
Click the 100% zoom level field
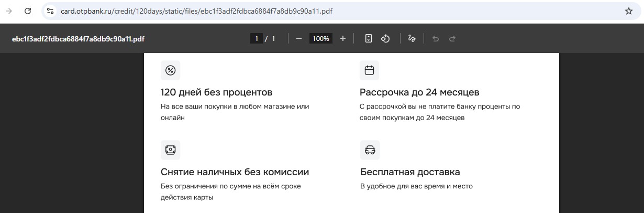point(320,39)
